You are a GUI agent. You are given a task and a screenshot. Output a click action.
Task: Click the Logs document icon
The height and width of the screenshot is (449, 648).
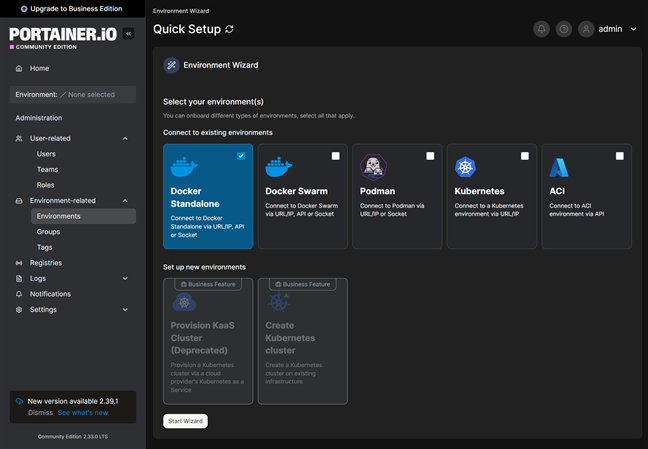click(19, 279)
